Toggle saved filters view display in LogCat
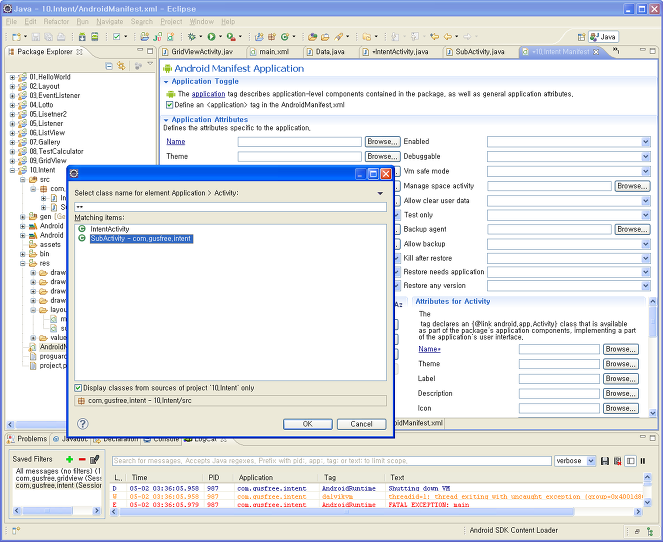 point(630,461)
